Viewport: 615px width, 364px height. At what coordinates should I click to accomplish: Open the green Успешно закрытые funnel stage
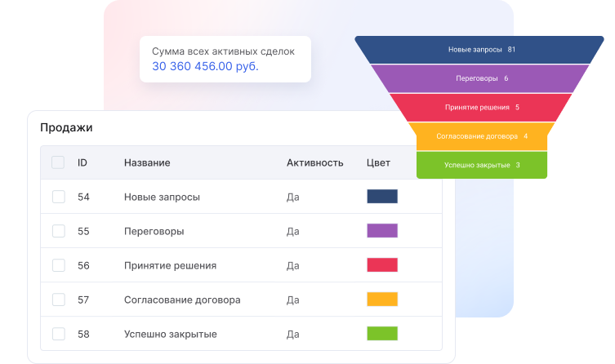tap(481, 165)
